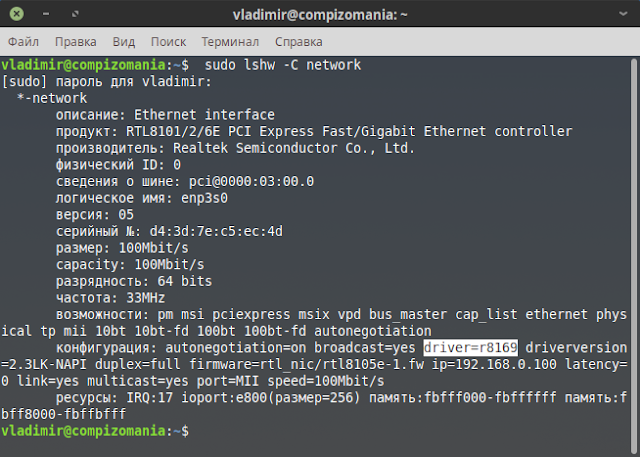Open the Файл menu

click(x=23, y=42)
